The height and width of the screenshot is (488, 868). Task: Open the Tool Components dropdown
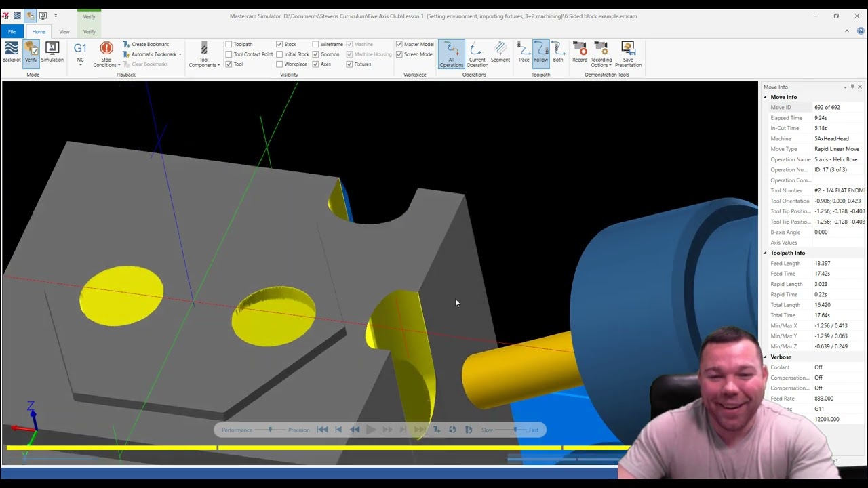pos(204,54)
